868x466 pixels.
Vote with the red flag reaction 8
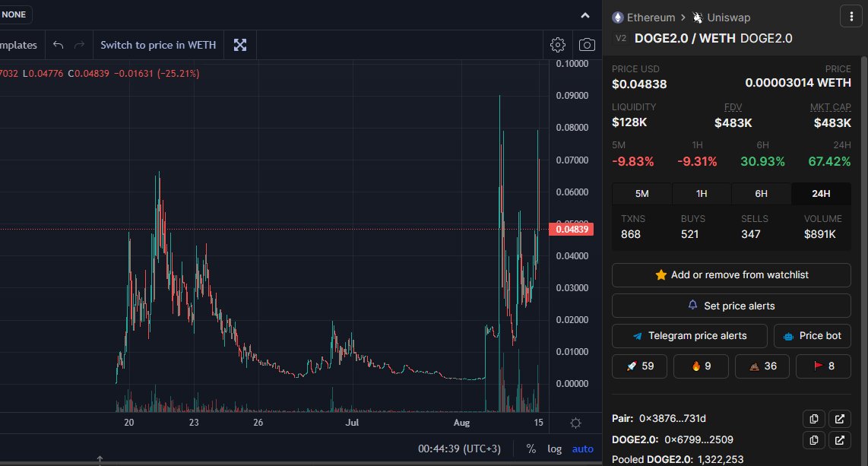823,366
